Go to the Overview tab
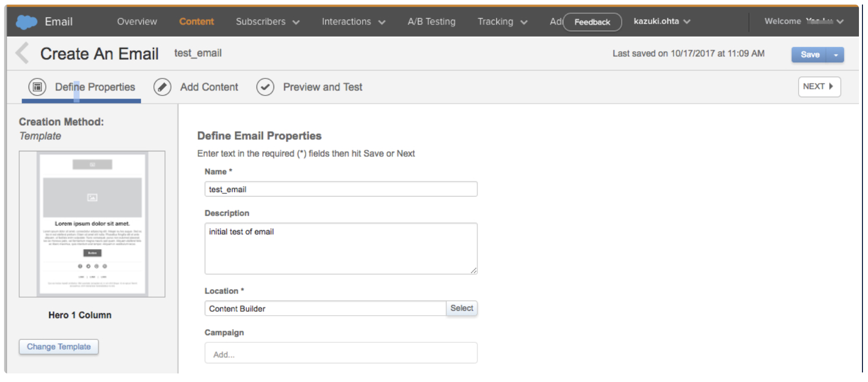This screenshot has width=868, height=382. 137,22
